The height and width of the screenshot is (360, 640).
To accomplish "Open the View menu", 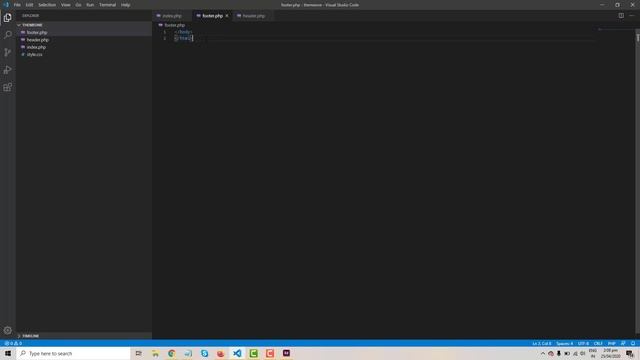I will click(x=66, y=5).
